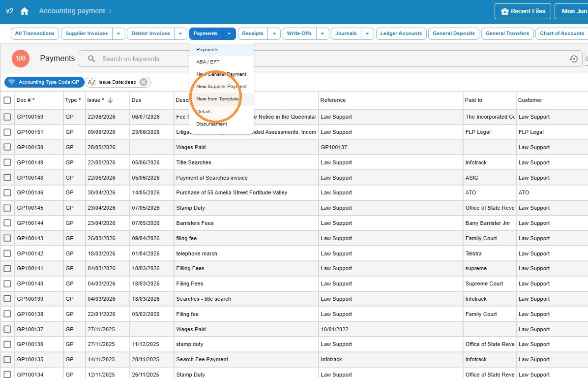Image resolution: width=588 pixels, height=378 pixels.
Task: Sort by Paid to column header
Action: pos(473,100)
